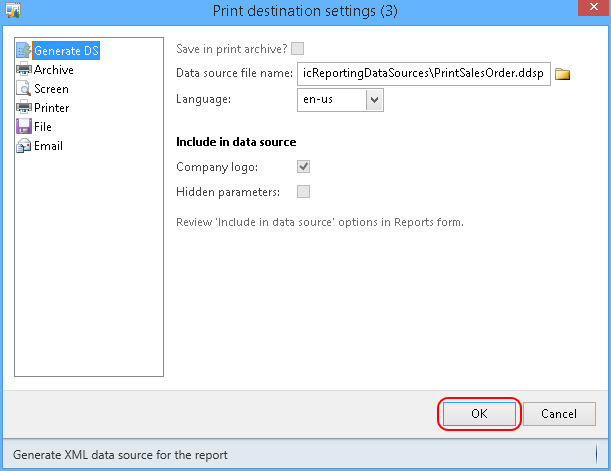The image size is (611, 471).
Task: Close the Print destination settings window
Action: [x=593, y=7]
